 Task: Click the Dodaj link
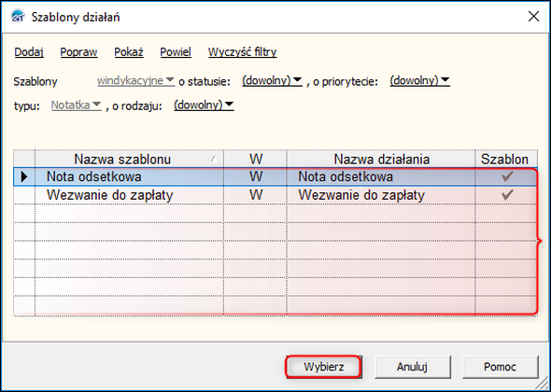(29, 52)
